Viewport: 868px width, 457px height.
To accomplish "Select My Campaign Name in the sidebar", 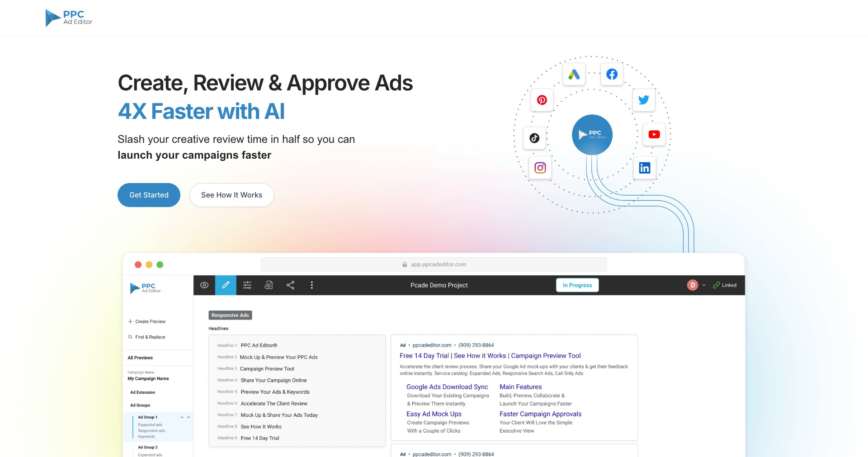I will (x=148, y=379).
